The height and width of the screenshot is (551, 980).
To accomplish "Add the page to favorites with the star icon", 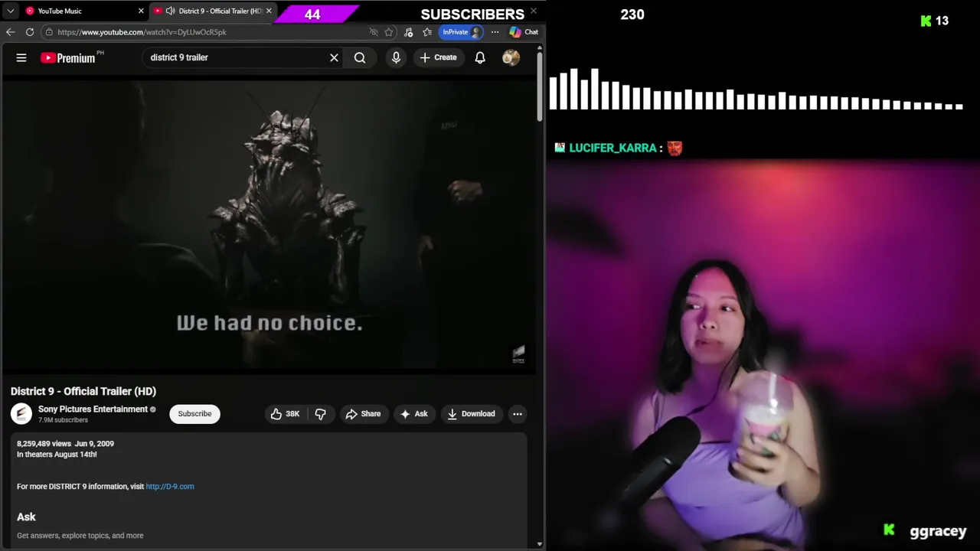I will 389,32.
